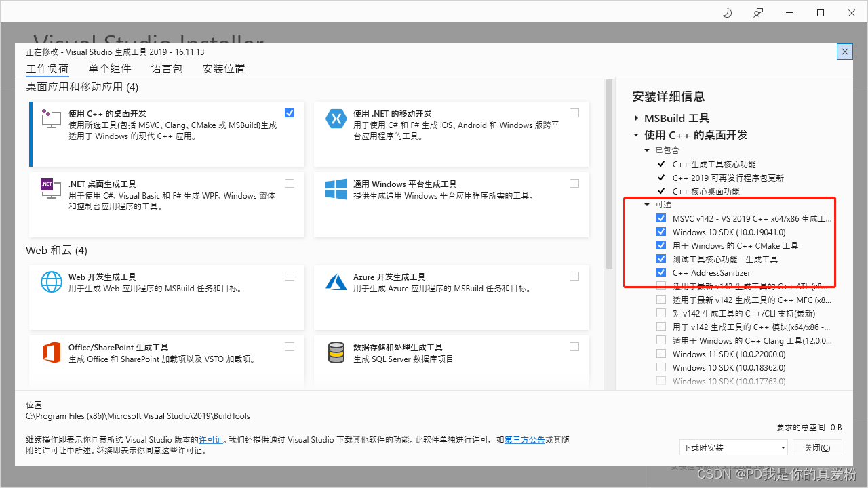Viewport: 868px width, 488px height.
Task: Check the Azure 开发生成工具 checkbox
Action: (574, 276)
